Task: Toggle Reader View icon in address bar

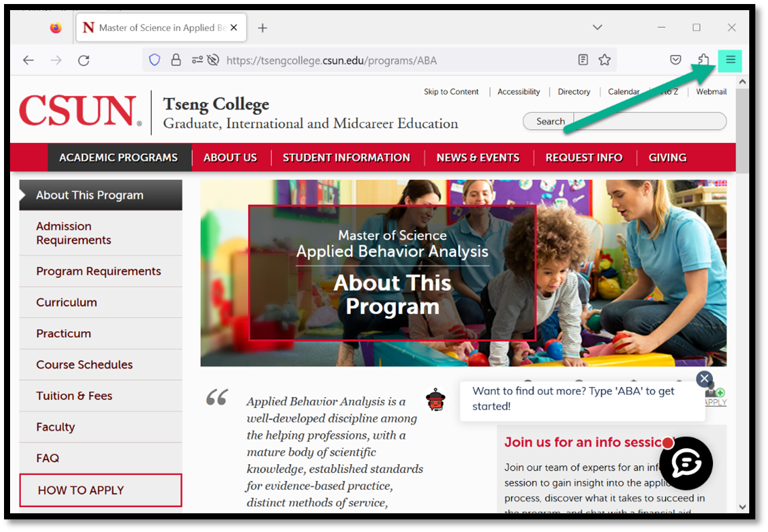Action: [583, 60]
